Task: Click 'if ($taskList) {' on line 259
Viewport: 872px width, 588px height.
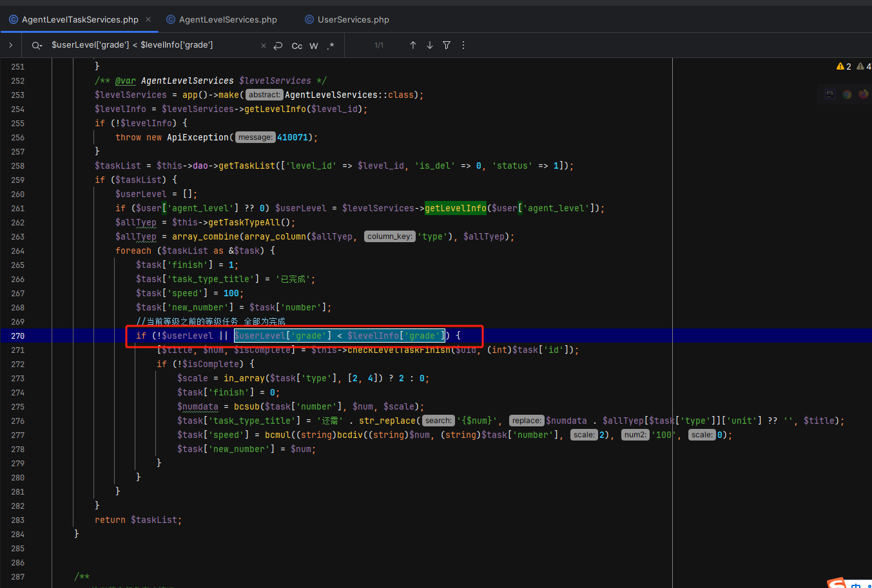Action: tap(136, 180)
